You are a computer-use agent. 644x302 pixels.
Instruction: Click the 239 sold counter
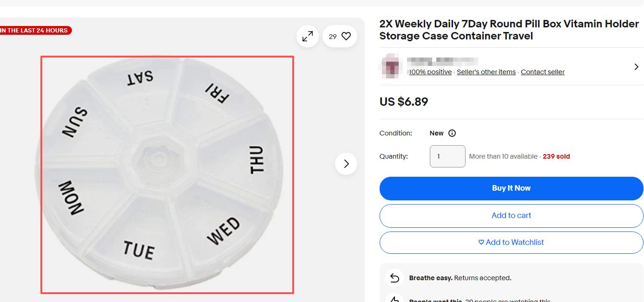click(556, 156)
